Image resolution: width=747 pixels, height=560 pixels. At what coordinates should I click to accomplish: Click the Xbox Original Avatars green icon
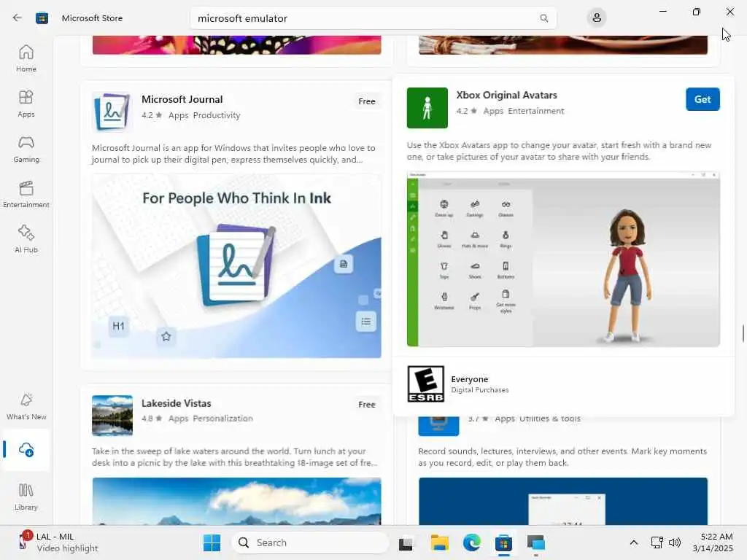tap(427, 108)
